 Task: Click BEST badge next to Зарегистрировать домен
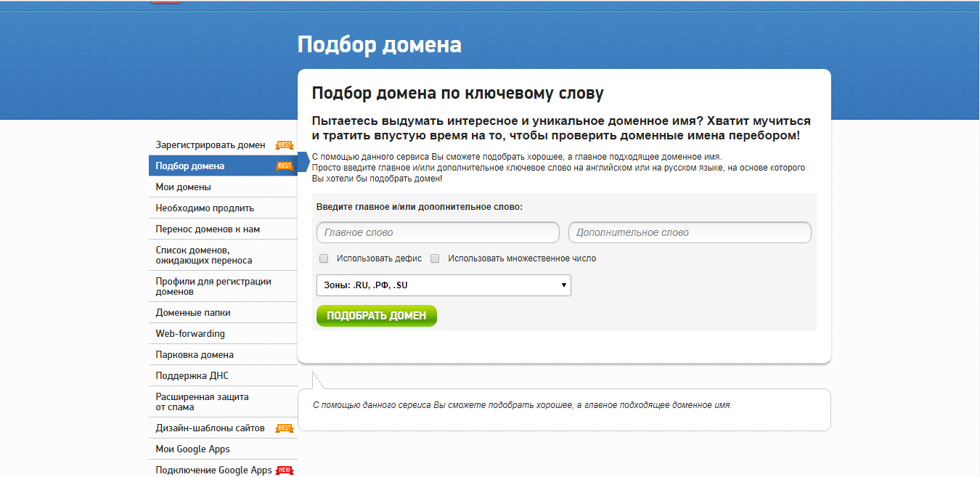pos(284,145)
